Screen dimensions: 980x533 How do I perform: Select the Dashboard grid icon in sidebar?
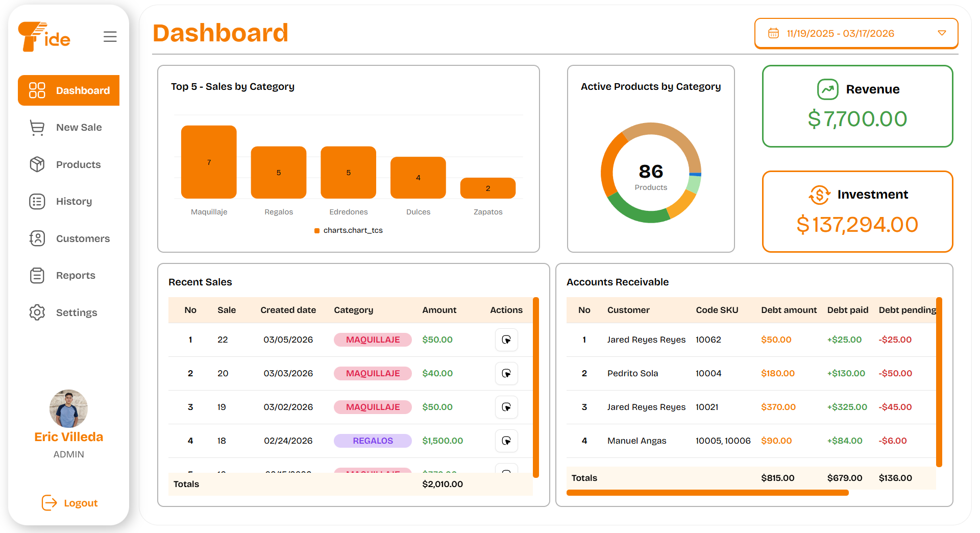click(x=37, y=90)
